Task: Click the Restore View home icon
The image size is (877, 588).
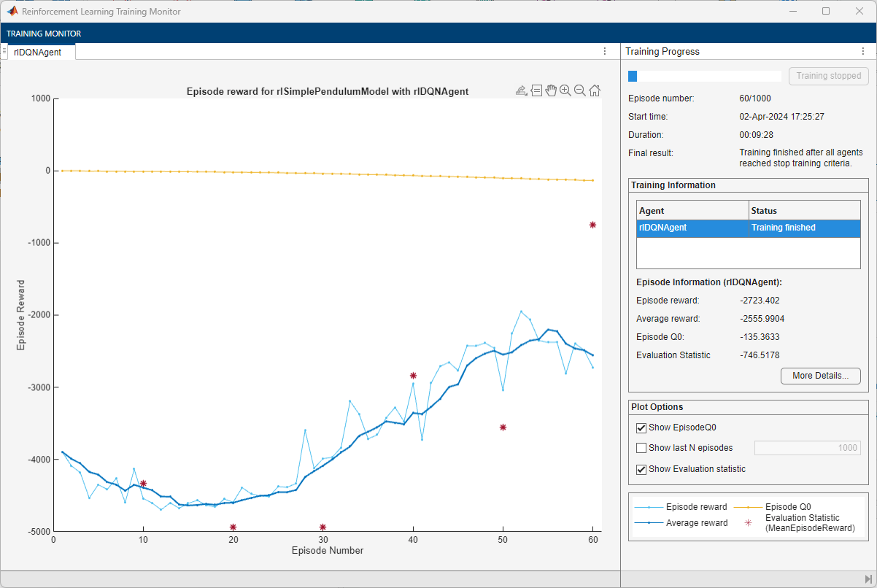Action: [595, 90]
